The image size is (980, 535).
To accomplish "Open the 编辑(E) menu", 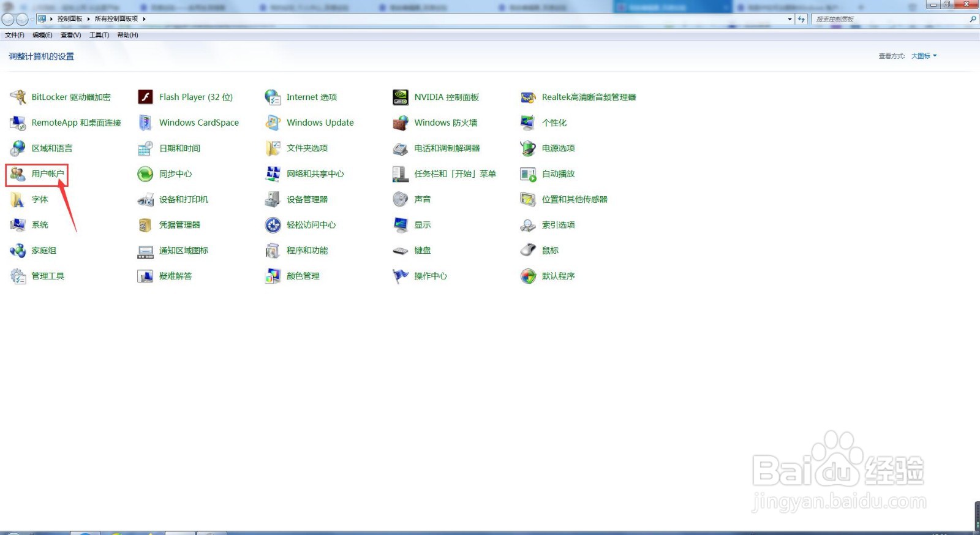I will pos(42,36).
